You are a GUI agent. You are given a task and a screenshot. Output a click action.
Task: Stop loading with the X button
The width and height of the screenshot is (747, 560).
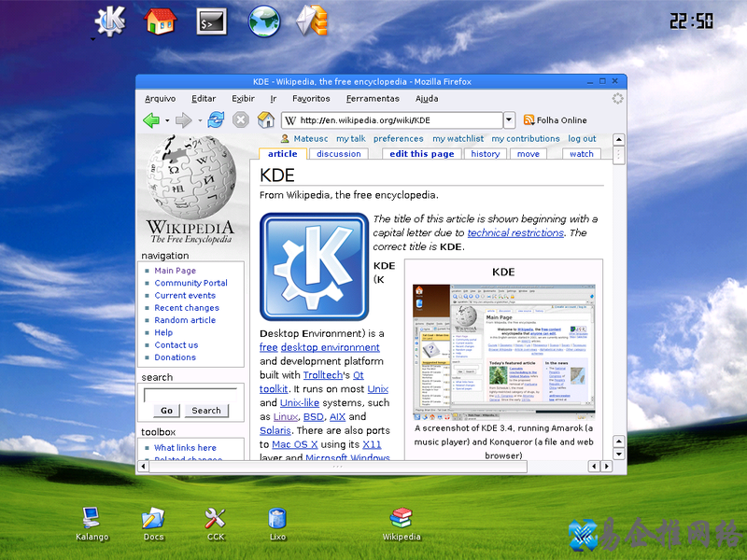pos(241,120)
